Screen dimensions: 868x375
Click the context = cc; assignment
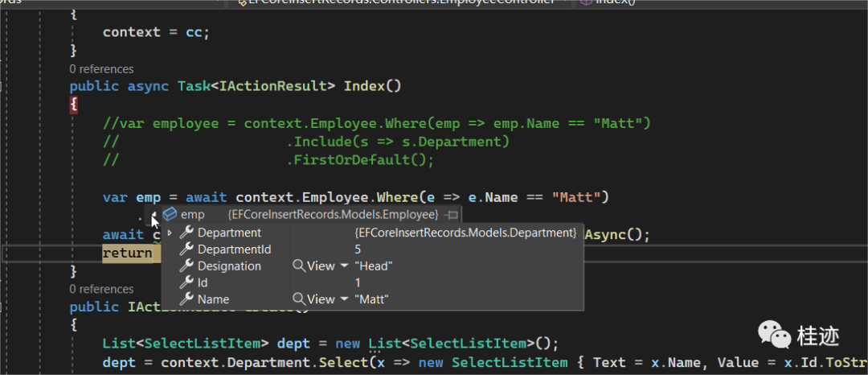[x=157, y=31]
